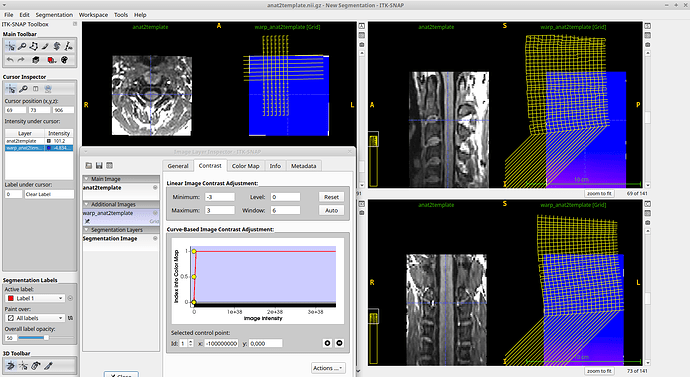Viewport: 690px width, 377px height.
Task: Click the Auto contrast button
Action: tap(331, 210)
